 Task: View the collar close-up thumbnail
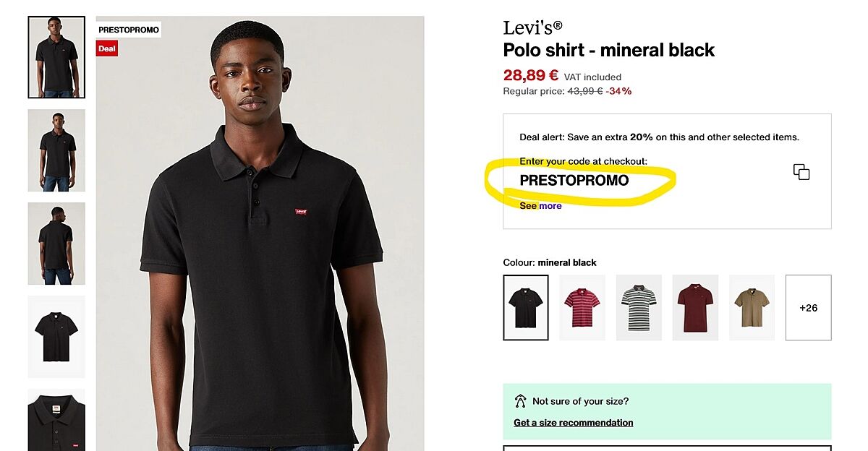(56, 420)
